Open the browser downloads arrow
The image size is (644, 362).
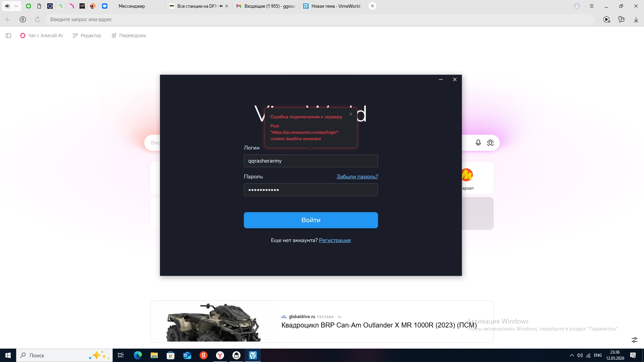[636, 19]
